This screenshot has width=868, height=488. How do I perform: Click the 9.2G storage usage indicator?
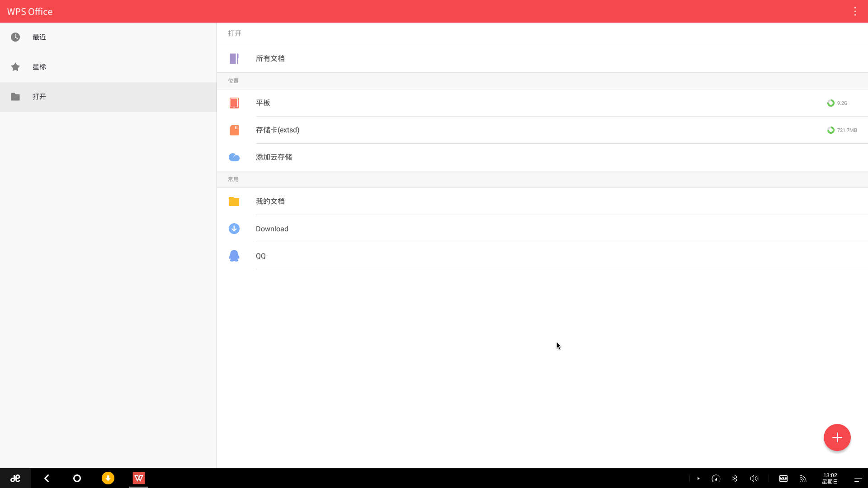pos(837,103)
